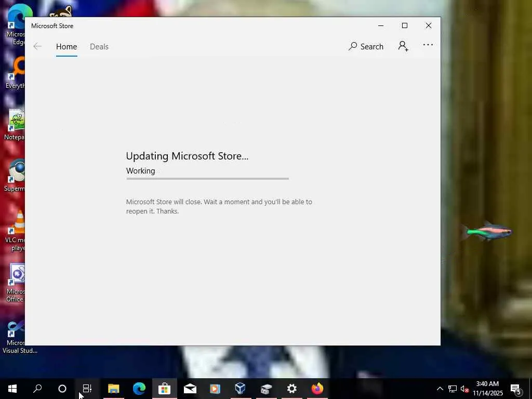Show hidden system tray icons
Screen dimensions: 532x399
[440, 389]
